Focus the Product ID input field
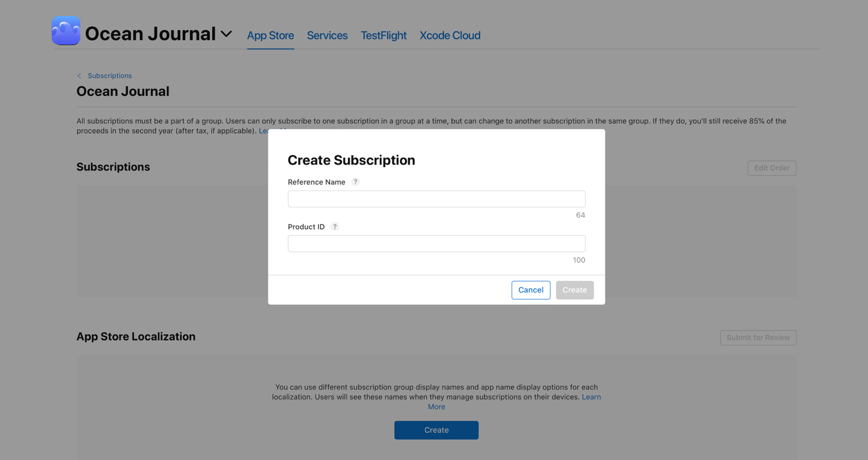Image resolution: width=868 pixels, height=460 pixels. click(x=436, y=243)
